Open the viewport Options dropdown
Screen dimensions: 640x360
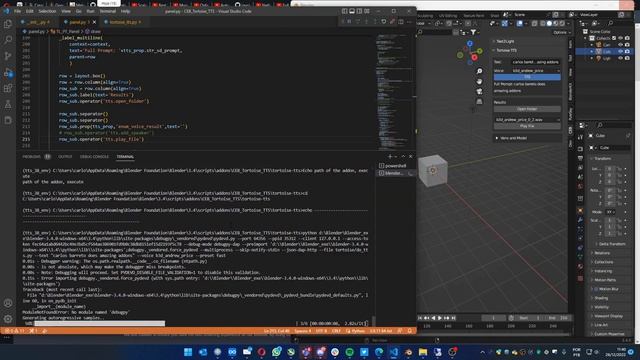[562, 32]
